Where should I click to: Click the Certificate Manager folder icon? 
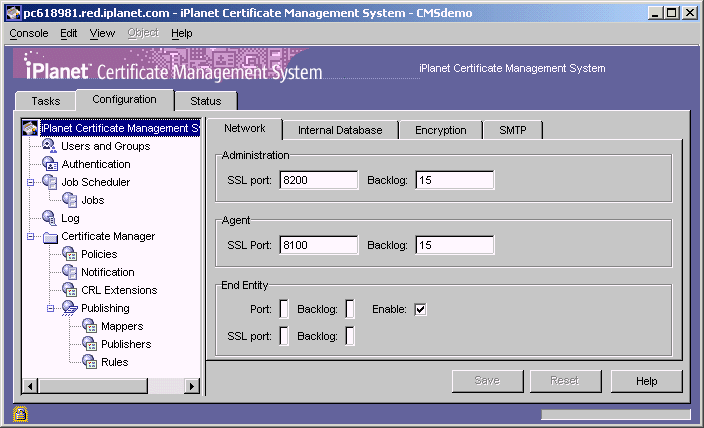[50, 237]
